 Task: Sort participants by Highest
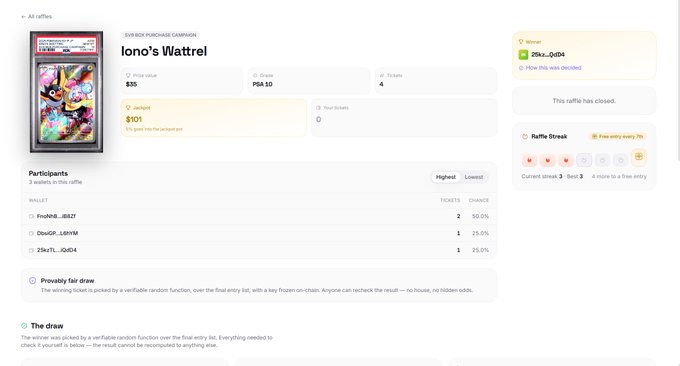pos(446,177)
